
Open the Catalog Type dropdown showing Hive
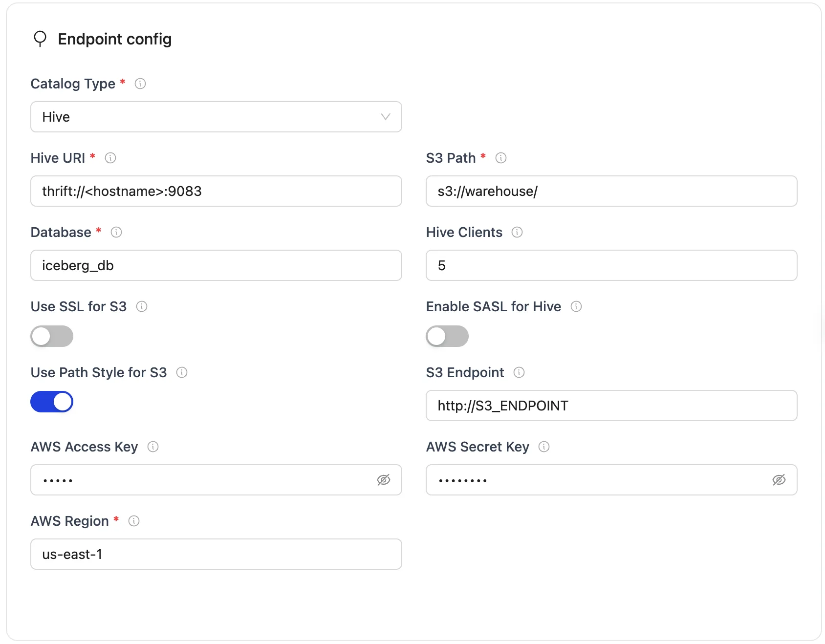216,117
